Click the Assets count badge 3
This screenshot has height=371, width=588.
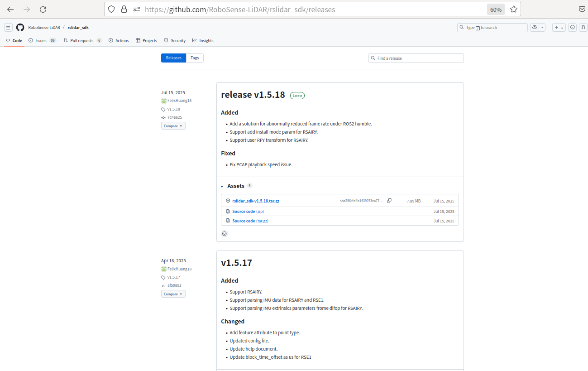point(249,186)
